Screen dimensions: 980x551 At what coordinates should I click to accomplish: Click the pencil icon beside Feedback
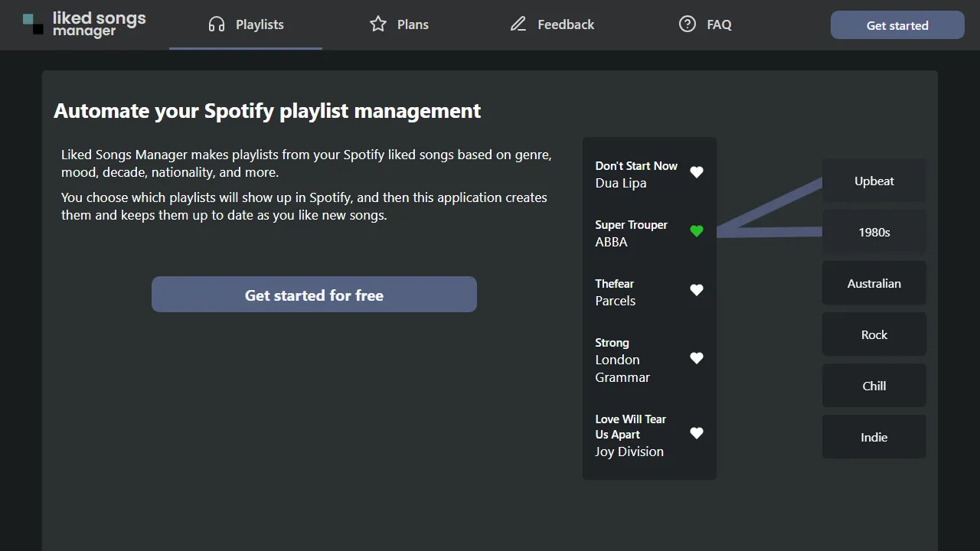click(518, 24)
